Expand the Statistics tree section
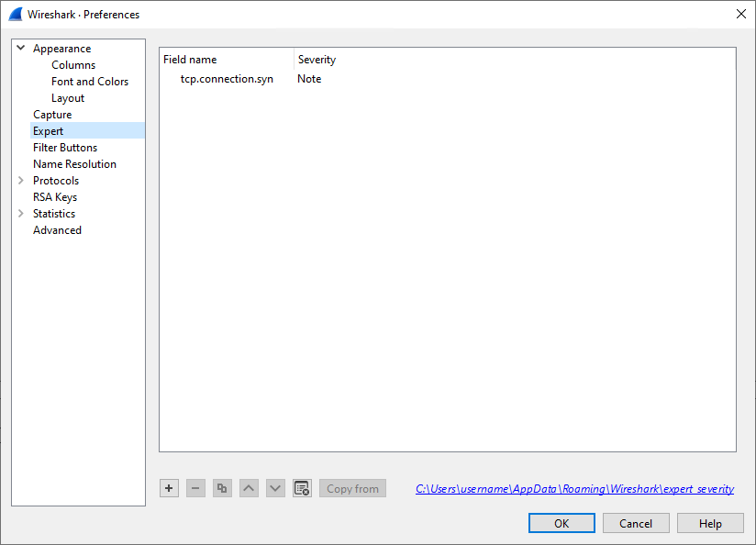756x545 pixels. 20,214
